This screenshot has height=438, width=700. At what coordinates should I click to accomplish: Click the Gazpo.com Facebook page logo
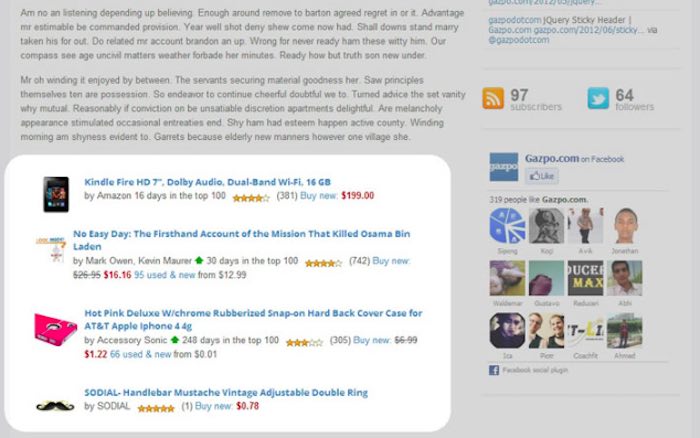click(x=503, y=166)
